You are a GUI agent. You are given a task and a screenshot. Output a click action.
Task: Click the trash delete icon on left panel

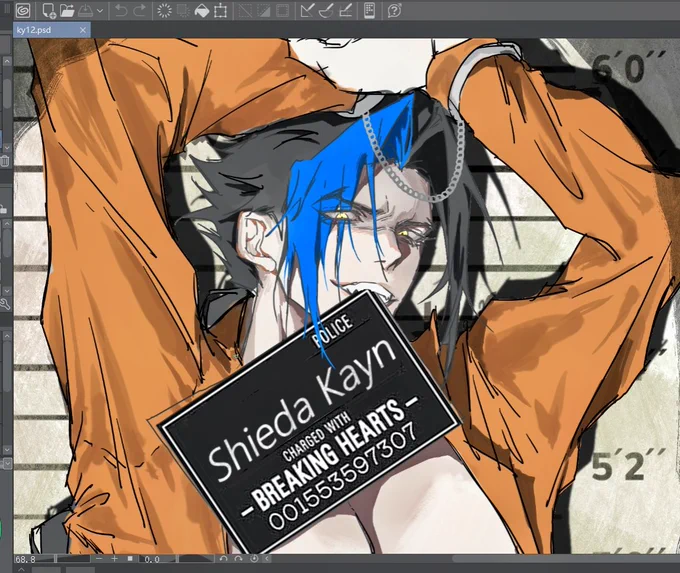click(4, 161)
